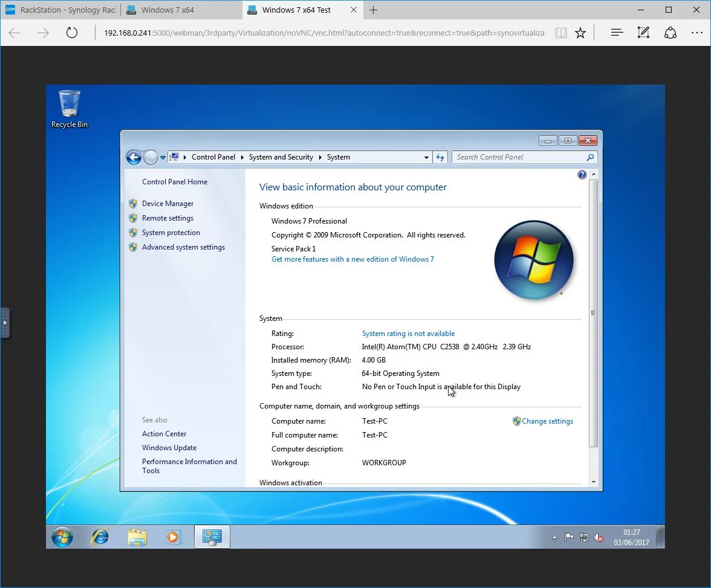Click the search magnifier icon
This screenshot has width=711, height=588.
click(x=590, y=157)
